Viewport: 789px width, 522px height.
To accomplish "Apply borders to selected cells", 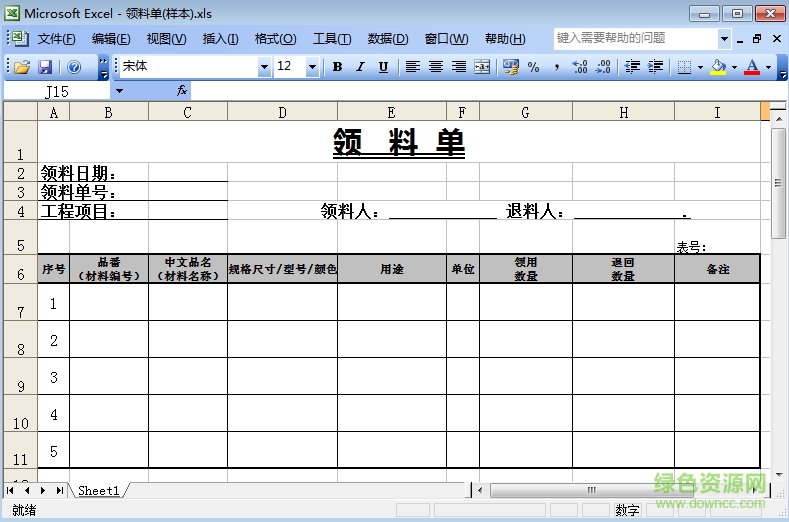I will pos(684,66).
